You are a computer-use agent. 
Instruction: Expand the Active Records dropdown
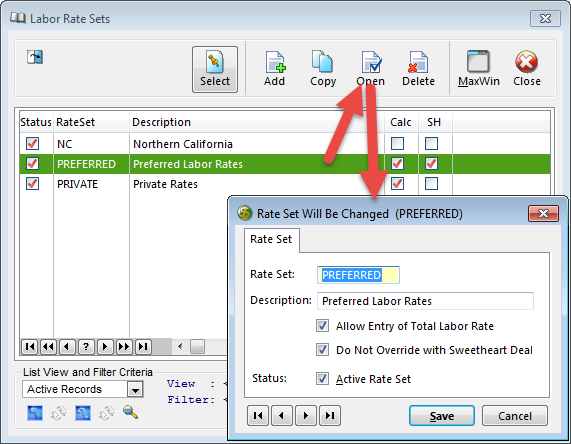coord(135,389)
